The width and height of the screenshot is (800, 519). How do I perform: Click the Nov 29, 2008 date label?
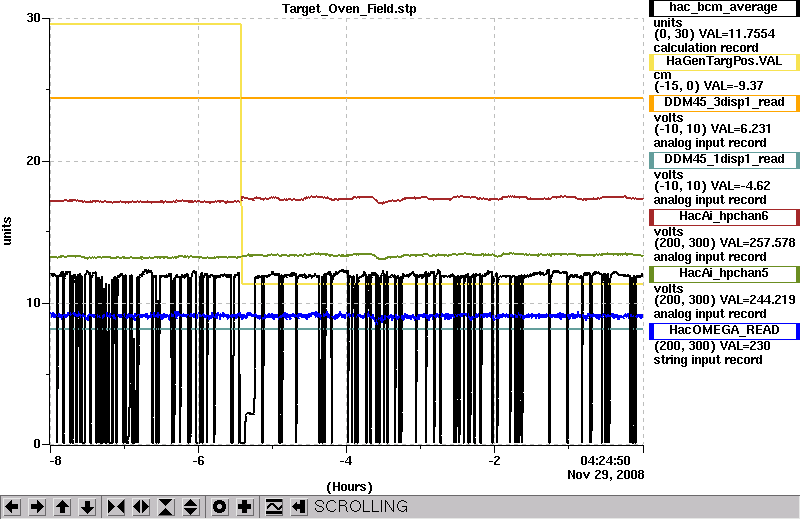[606, 475]
